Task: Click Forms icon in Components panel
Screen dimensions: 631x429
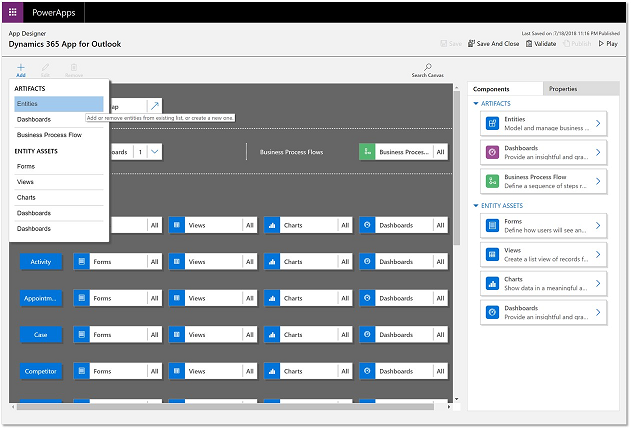Action: [x=492, y=226]
